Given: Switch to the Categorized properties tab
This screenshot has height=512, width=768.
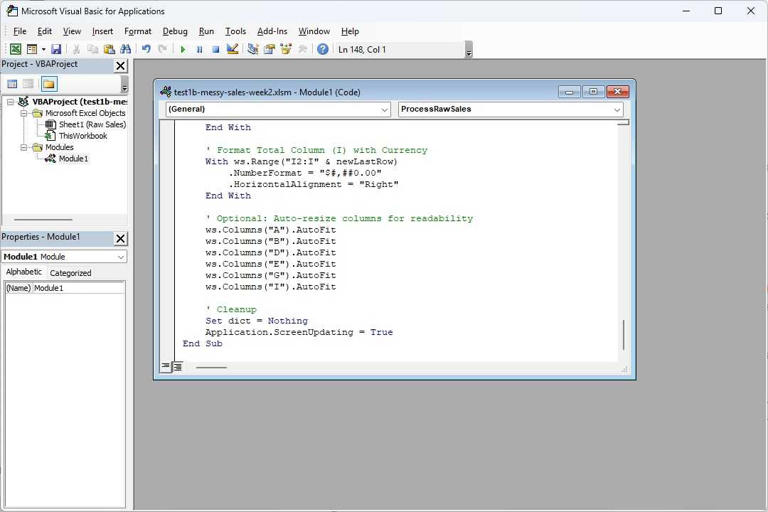Looking at the screenshot, I should click(x=70, y=273).
